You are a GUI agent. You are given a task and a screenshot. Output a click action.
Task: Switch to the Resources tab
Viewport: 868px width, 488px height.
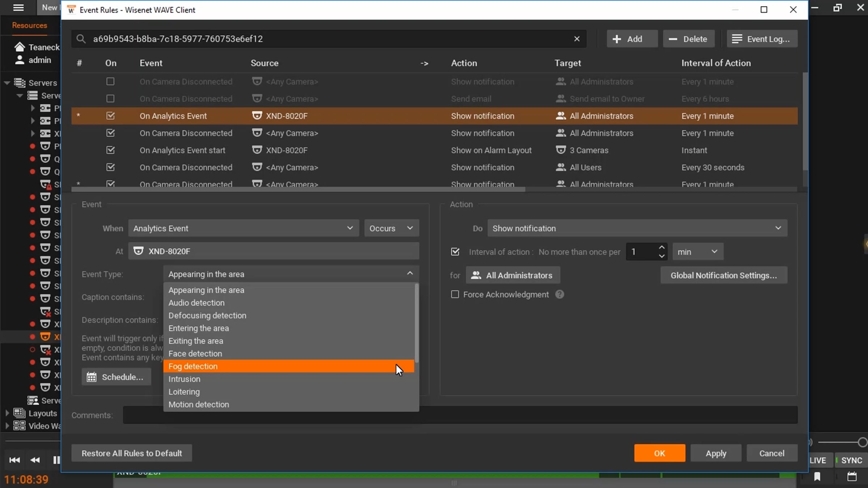click(30, 25)
